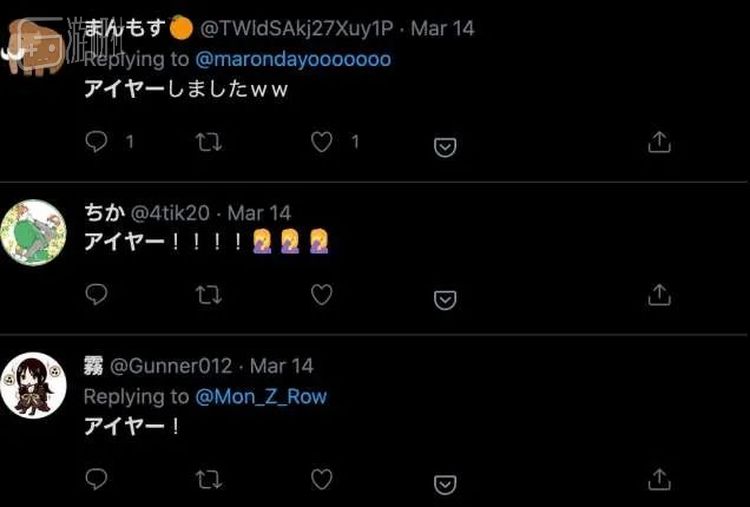
Task: Share 霧's tweet
Action: coord(659,480)
